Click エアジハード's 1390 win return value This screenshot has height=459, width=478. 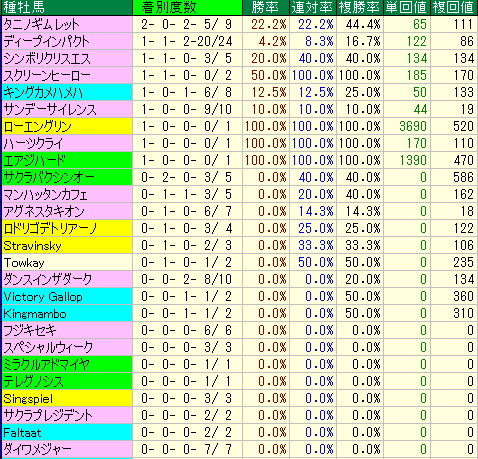coord(413,160)
